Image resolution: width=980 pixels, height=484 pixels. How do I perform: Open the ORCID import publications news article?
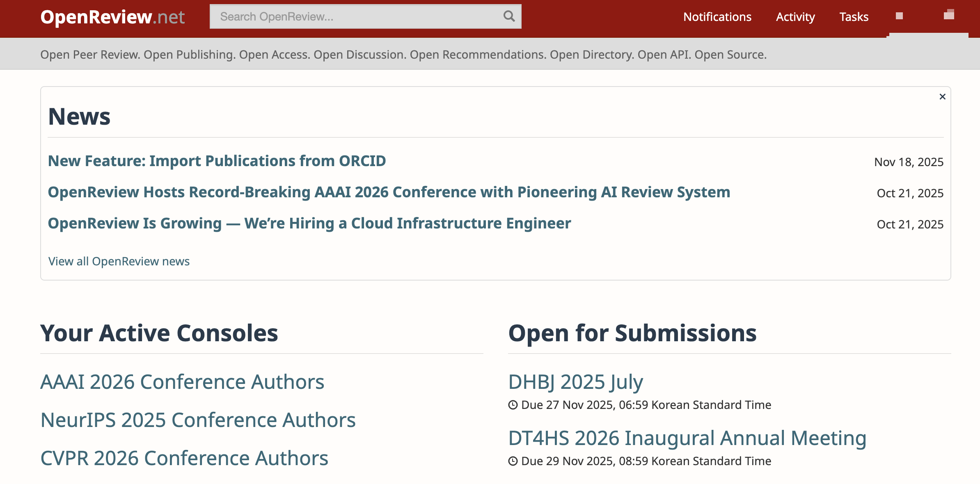pos(217,161)
